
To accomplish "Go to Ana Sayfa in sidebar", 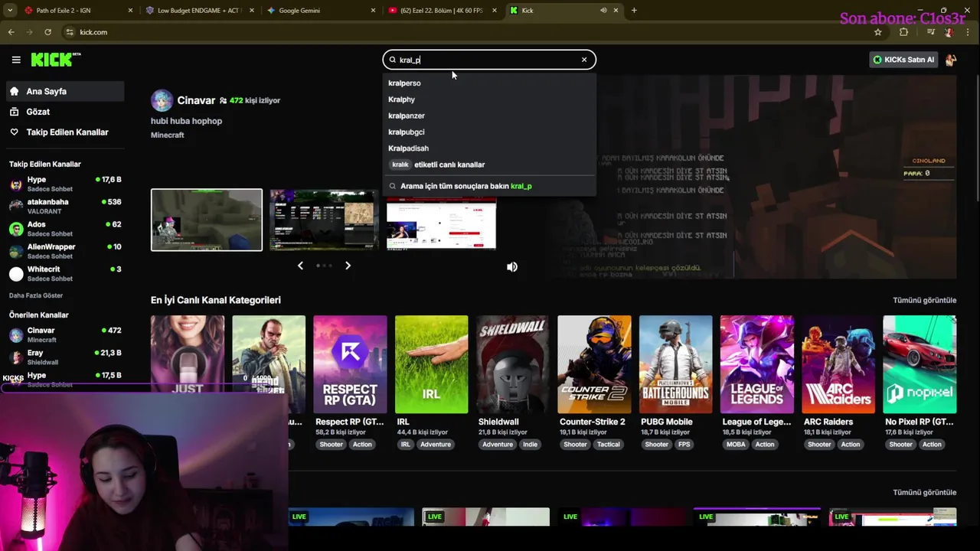I will (65, 91).
